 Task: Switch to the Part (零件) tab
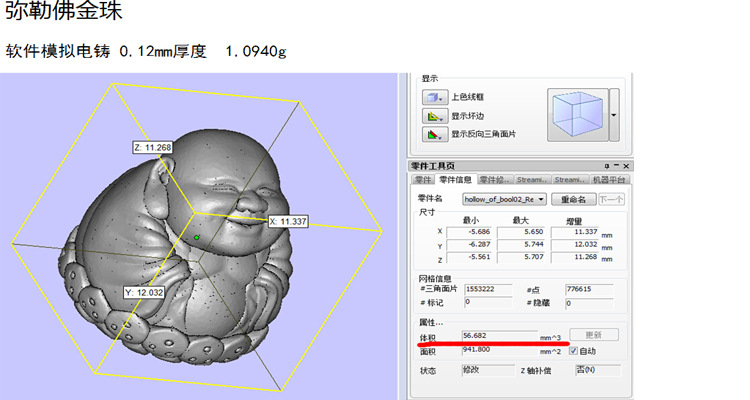click(423, 180)
